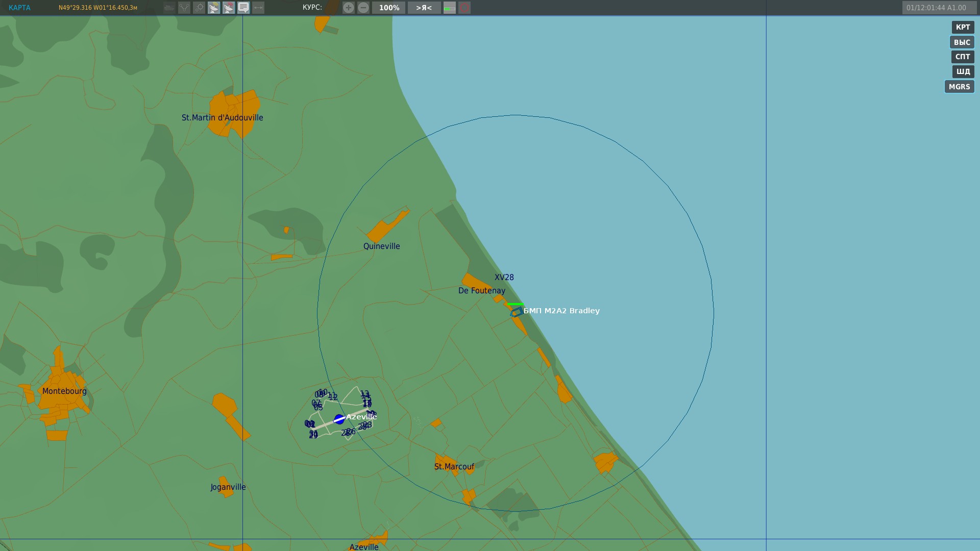Select the БМП M2A2 Bradley unit
980x551 pixels.
[516, 312]
